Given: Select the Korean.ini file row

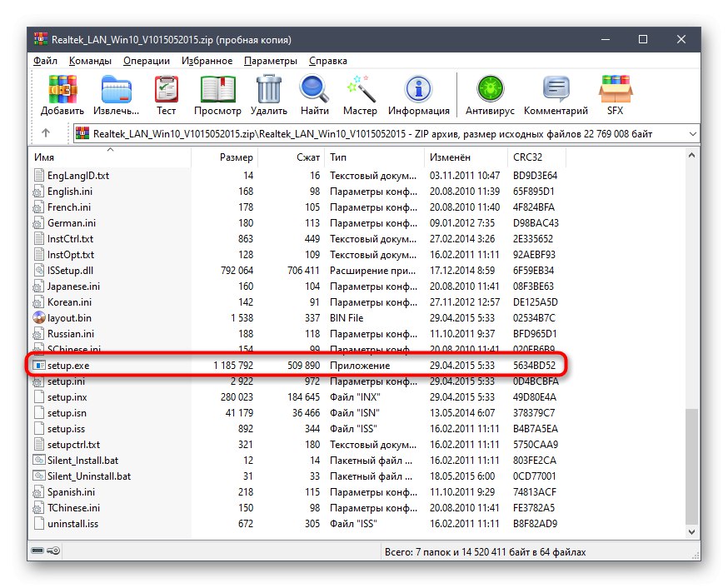Looking at the screenshot, I should pos(297,302).
